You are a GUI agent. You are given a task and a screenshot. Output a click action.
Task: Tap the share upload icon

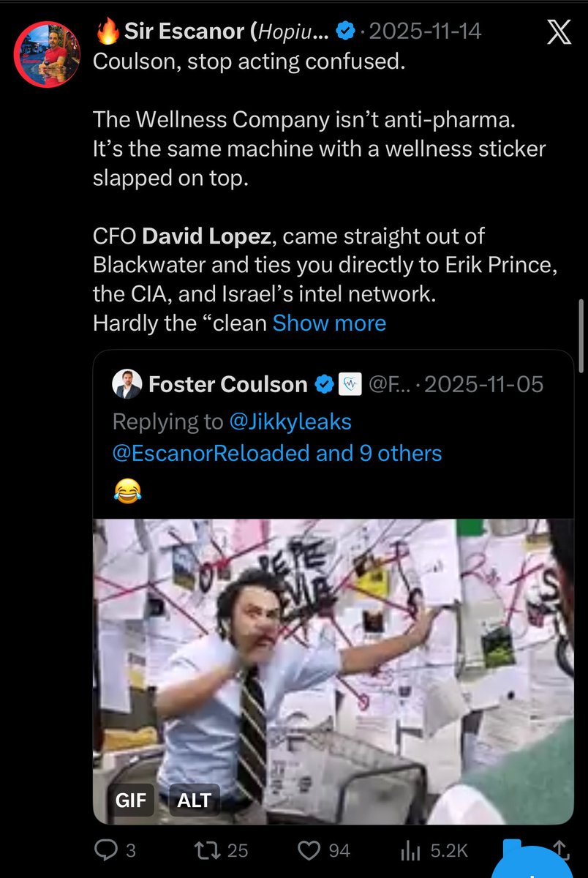(561, 849)
